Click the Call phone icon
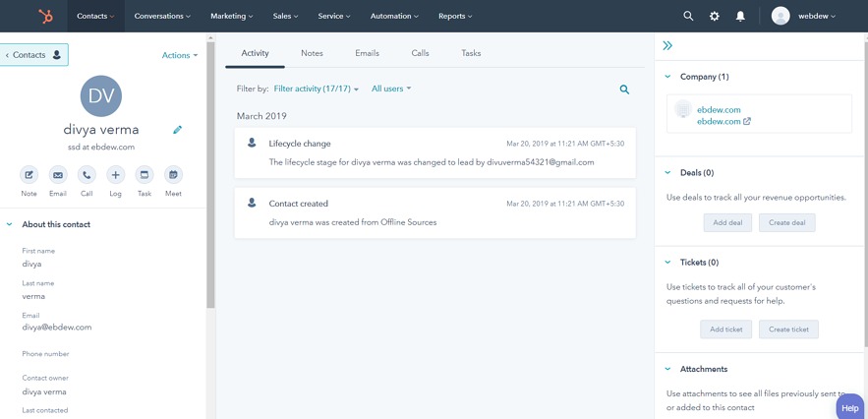Image resolution: width=868 pixels, height=419 pixels. (x=87, y=175)
